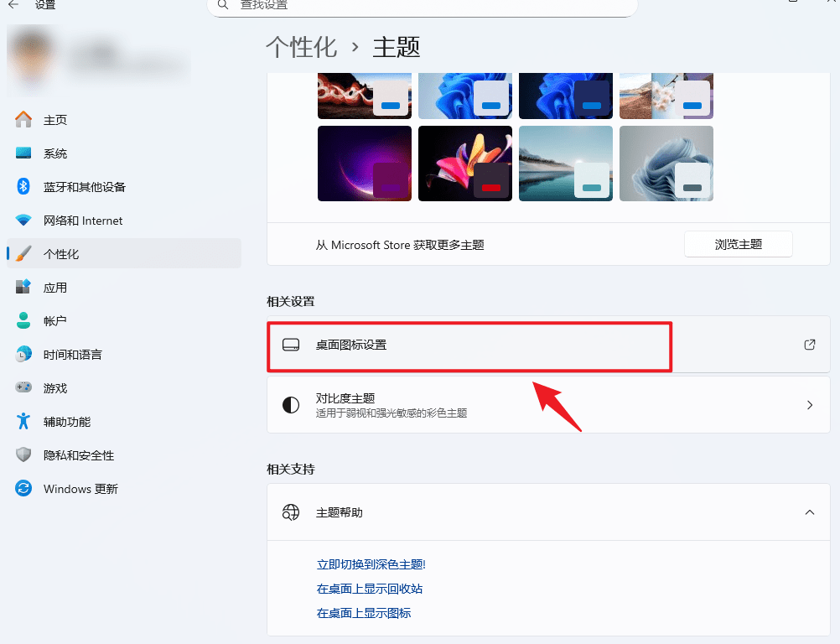Open 在桌面上显示回收站 link

click(x=369, y=589)
